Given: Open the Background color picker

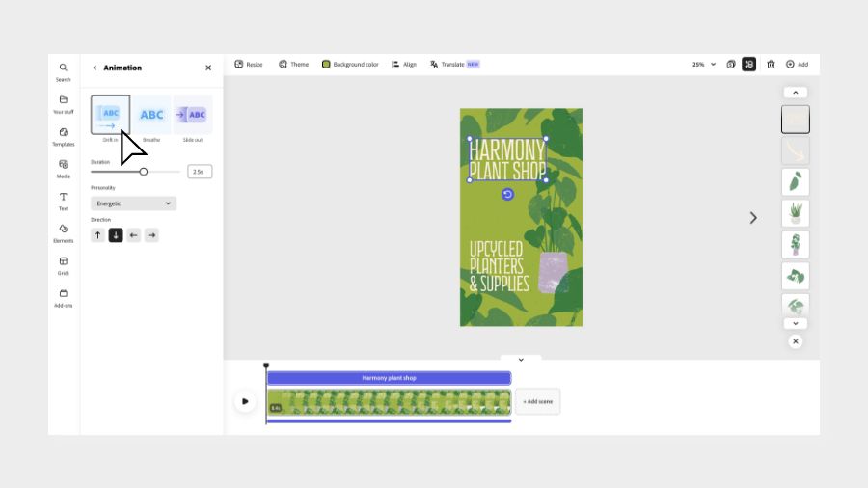Looking at the screenshot, I should [350, 65].
